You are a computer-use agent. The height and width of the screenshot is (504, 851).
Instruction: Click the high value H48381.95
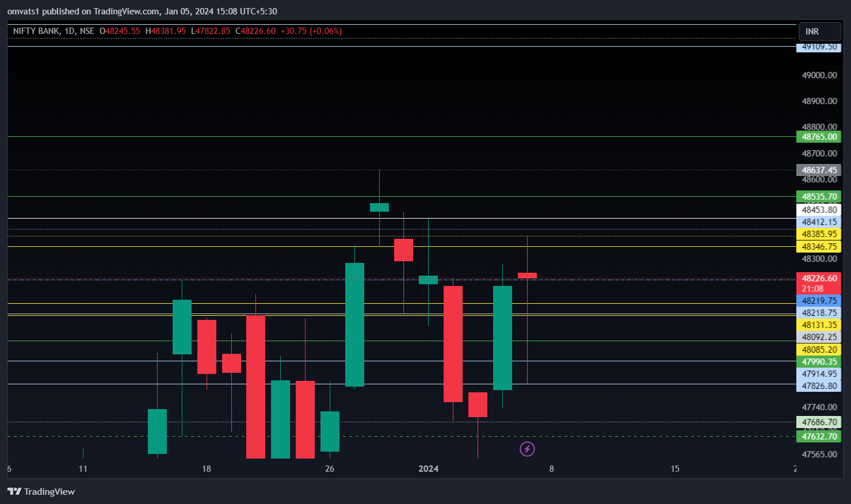166,31
